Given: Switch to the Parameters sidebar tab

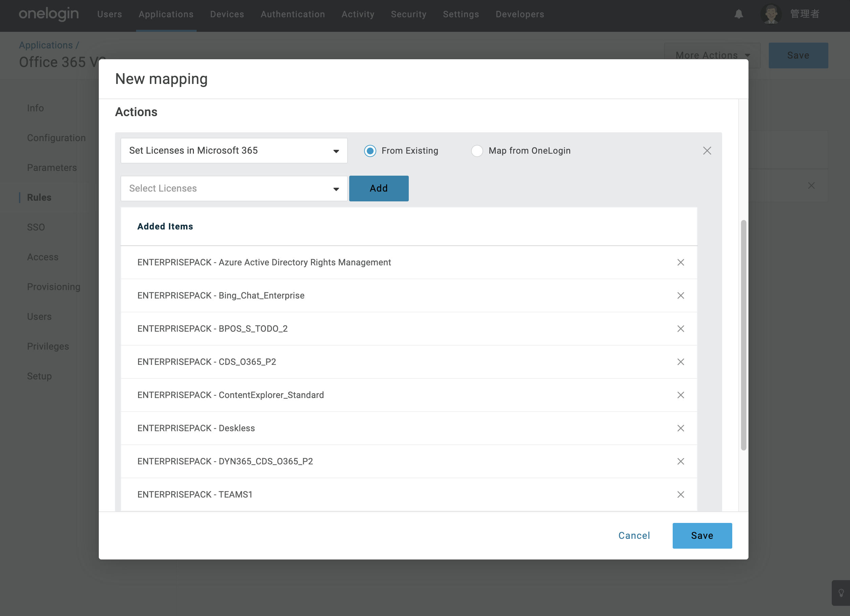Looking at the screenshot, I should pos(52,168).
